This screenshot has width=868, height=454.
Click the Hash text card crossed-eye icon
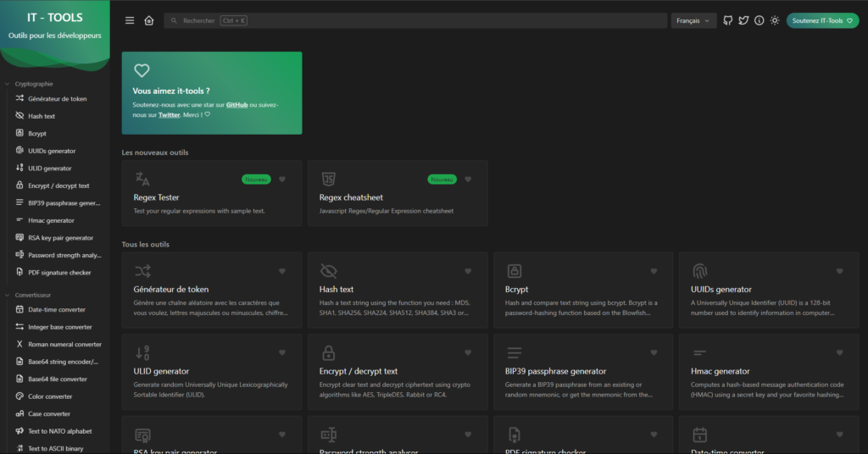point(328,271)
